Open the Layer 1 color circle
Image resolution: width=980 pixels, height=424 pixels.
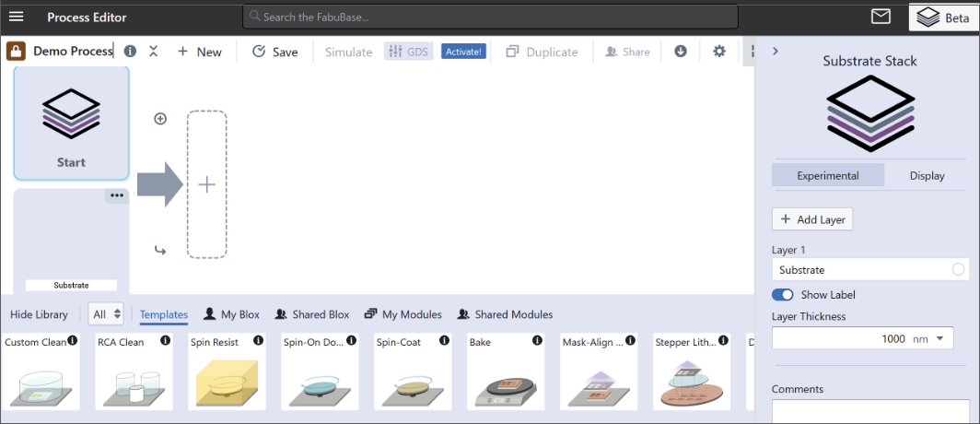point(958,269)
